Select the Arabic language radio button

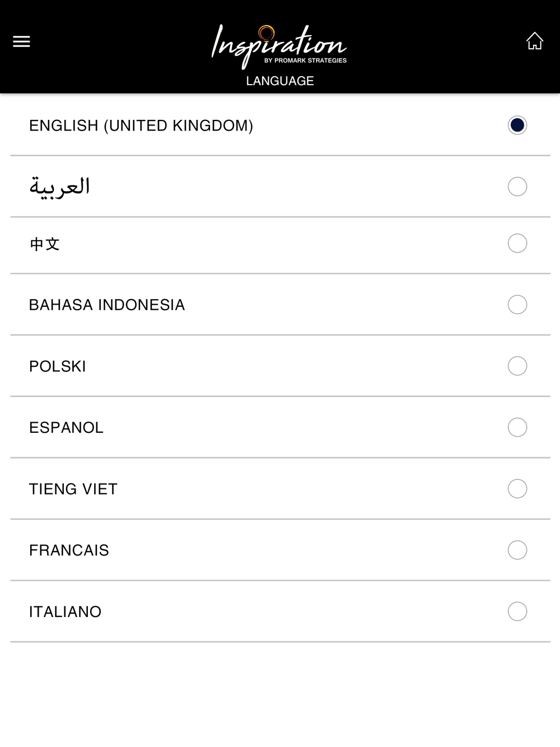click(x=517, y=186)
